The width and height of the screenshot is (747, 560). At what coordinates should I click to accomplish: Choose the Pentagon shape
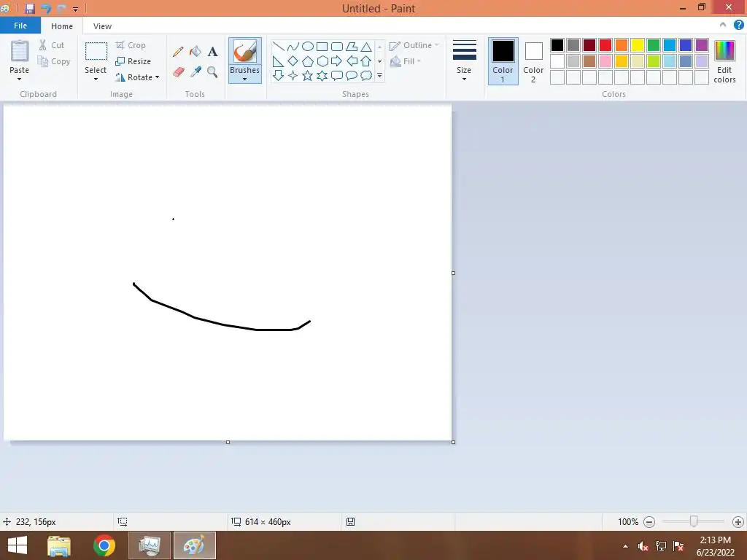308,61
